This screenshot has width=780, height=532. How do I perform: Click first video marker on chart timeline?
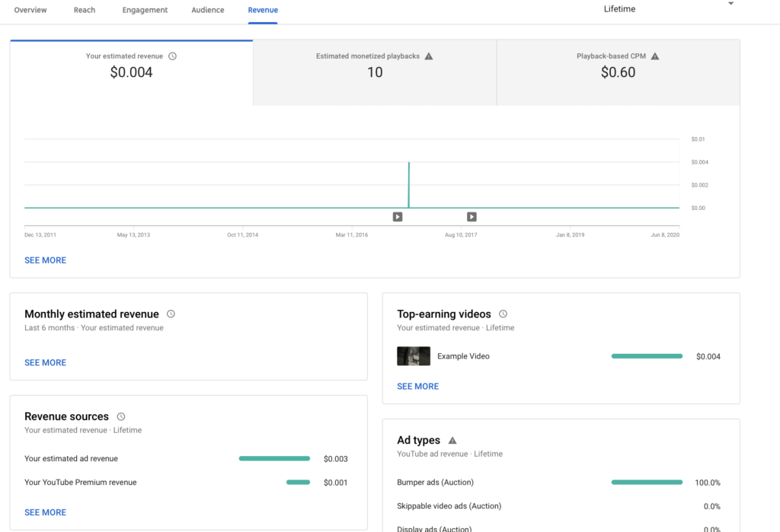click(x=398, y=217)
